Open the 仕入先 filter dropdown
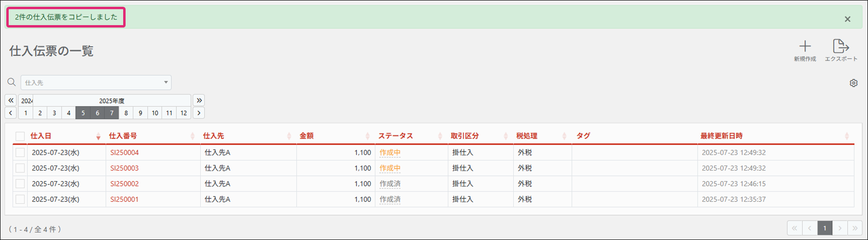The height and width of the screenshot is (240, 868). tap(96, 83)
